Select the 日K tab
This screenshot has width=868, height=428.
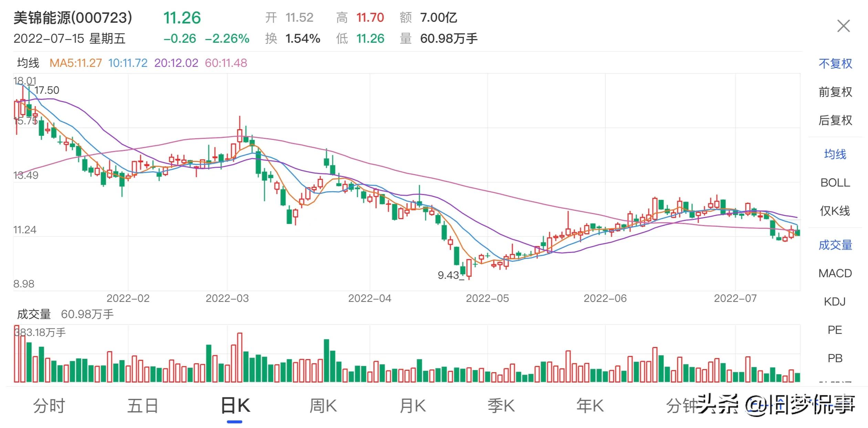click(235, 406)
